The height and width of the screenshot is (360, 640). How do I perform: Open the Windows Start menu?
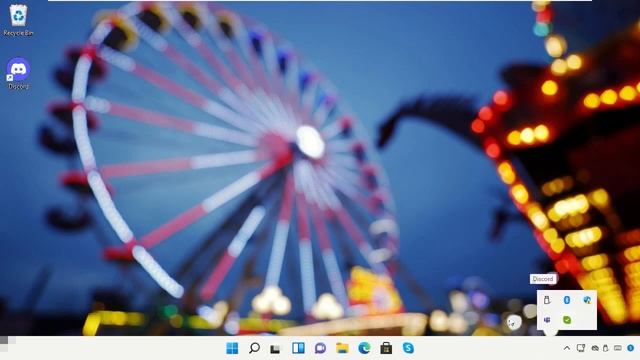pyautogui.click(x=232, y=348)
